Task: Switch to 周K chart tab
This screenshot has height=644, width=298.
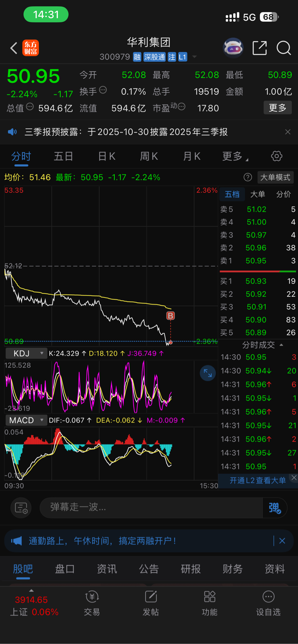Action: click(149, 157)
